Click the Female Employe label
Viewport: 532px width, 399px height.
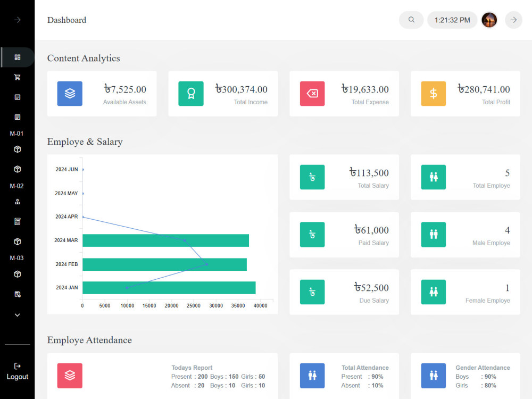tap(487, 301)
